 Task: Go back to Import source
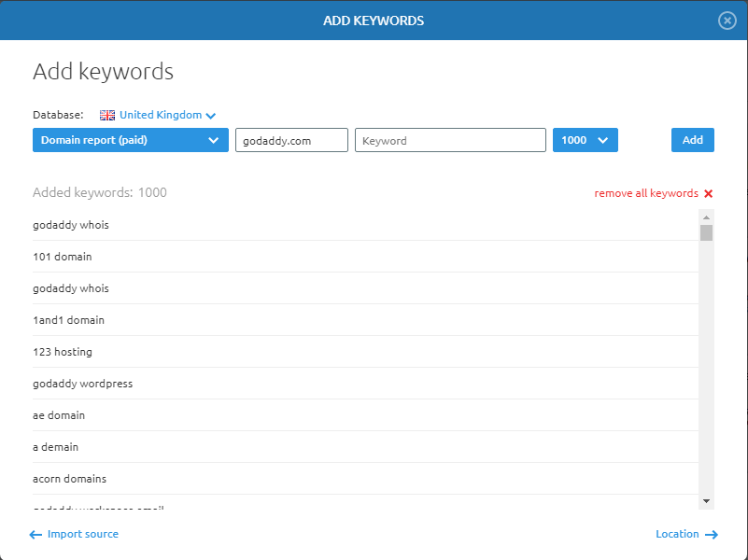point(74,534)
